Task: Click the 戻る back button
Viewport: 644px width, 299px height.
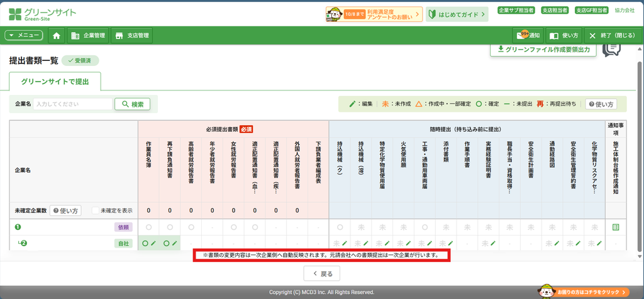Action: click(321, 273)
